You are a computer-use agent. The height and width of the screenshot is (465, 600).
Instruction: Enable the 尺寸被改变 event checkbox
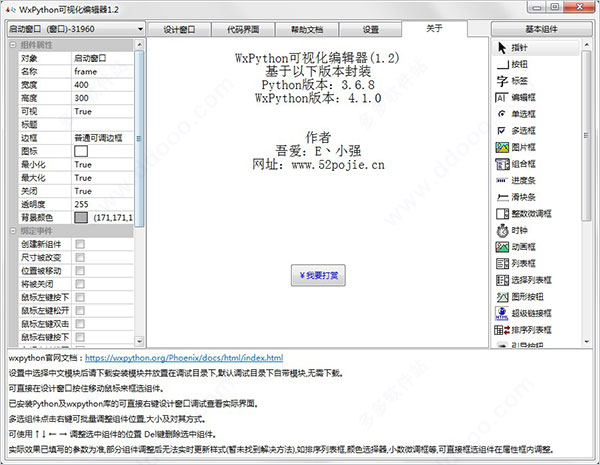point(80,258)
